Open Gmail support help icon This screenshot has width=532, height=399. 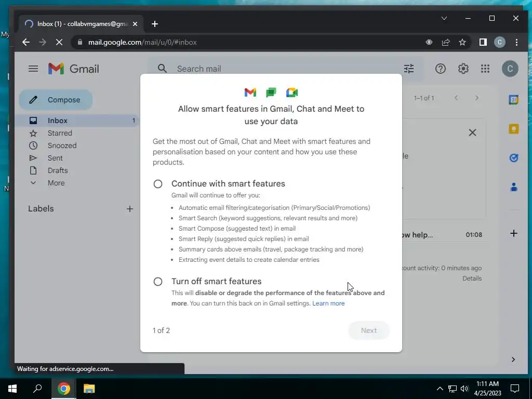[440, 69]
